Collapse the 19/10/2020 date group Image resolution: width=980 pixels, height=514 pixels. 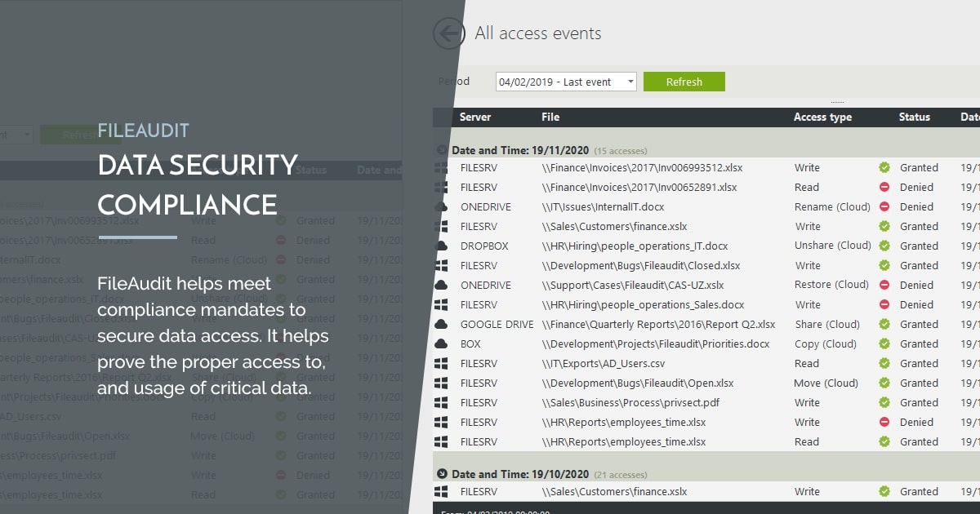[x=443, y=474]
